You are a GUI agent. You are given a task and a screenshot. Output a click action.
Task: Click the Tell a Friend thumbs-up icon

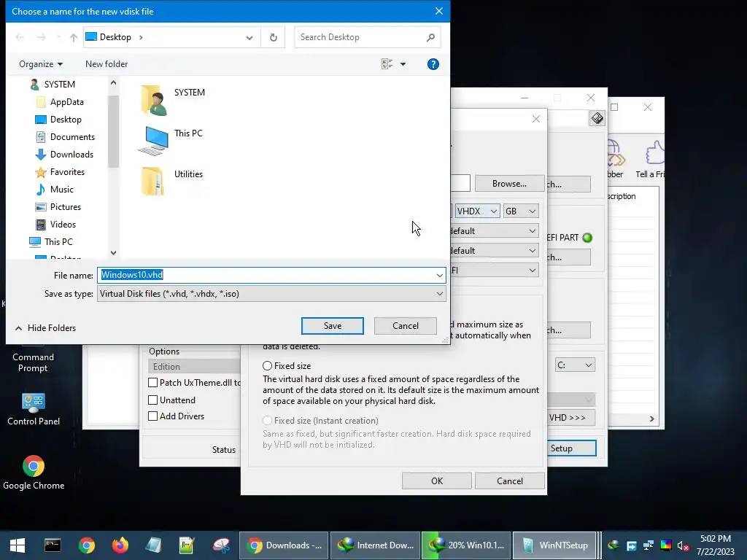[x=655, y=153]
